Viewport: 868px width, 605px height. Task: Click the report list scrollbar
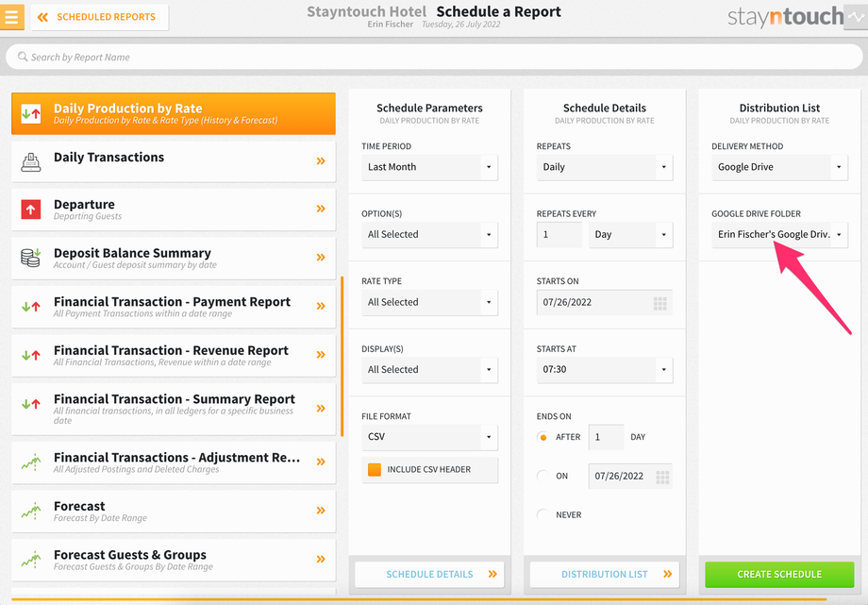pos(342,356)
